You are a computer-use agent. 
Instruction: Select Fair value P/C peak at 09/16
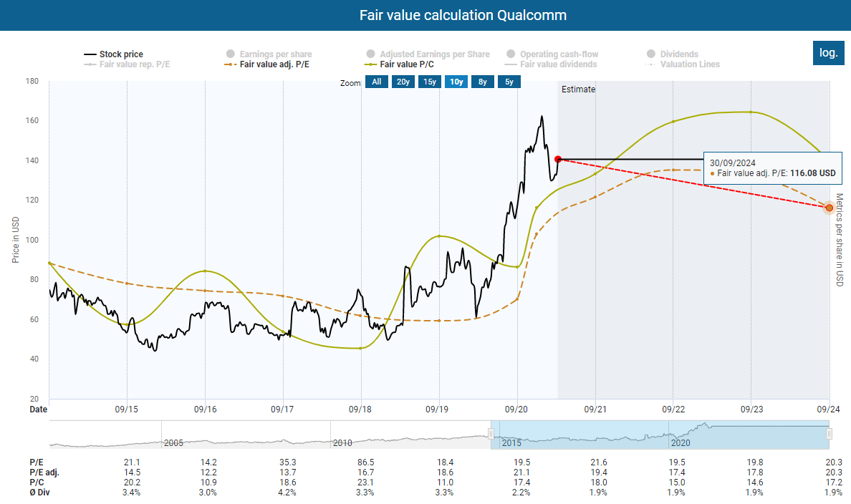205,271
